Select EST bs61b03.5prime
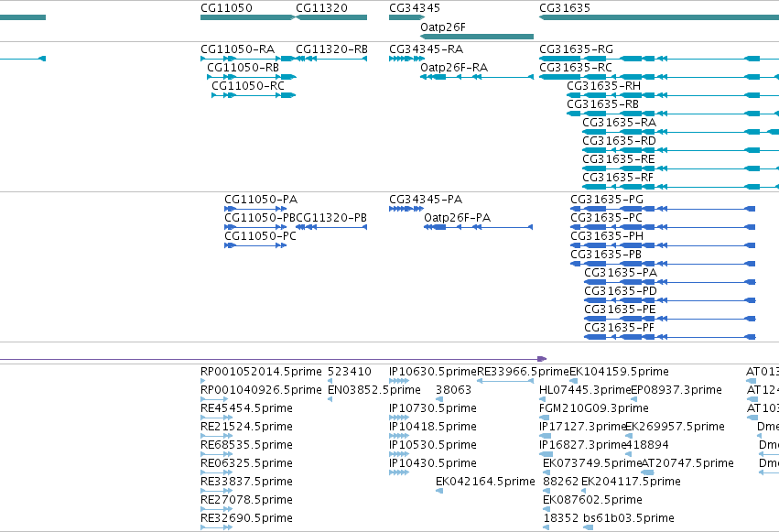 point(629,519)
